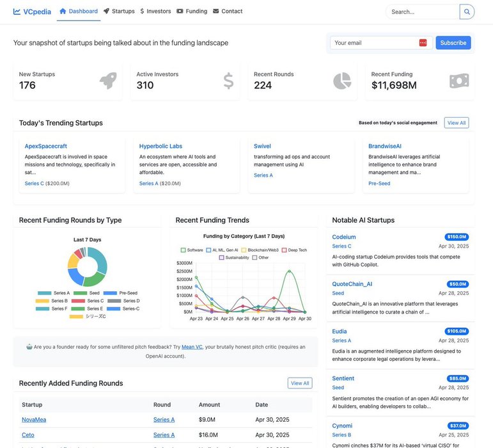The height and width of the screenshot is (448, 493).
Task: Go to the Investors page
Action: pos(155,12)
